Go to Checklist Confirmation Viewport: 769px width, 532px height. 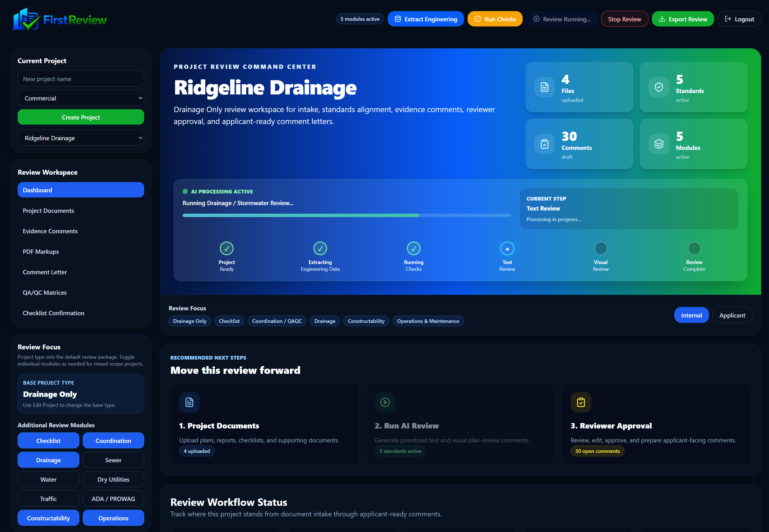[81, 313]
